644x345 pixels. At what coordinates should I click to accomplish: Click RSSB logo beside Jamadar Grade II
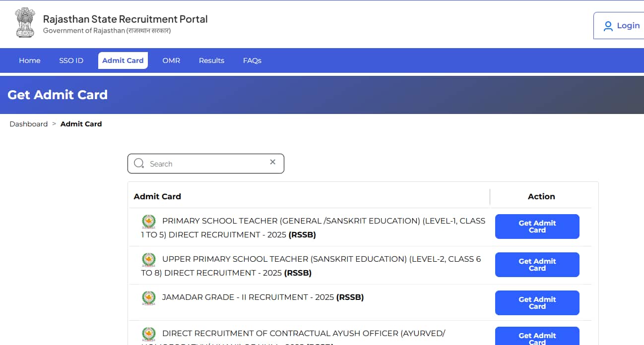point(148,297)
